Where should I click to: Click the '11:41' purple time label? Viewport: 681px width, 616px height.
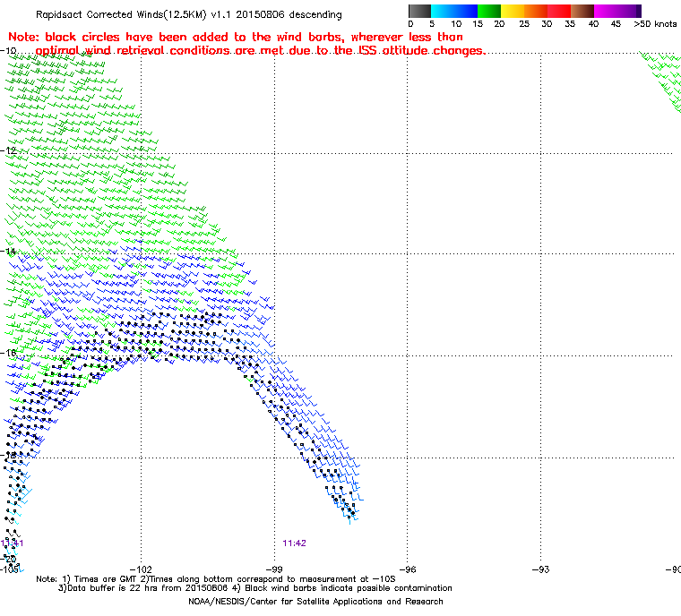click(x=12, y=543)
